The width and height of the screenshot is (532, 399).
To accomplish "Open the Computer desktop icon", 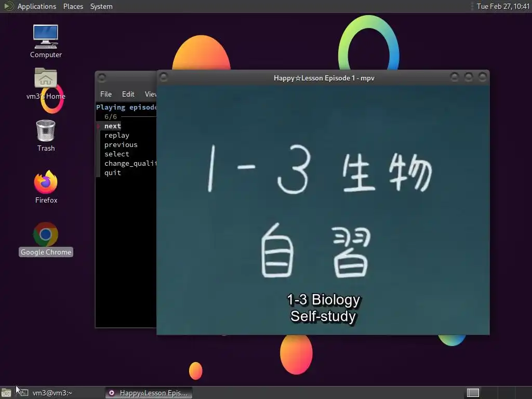I will tap(46, 42).
